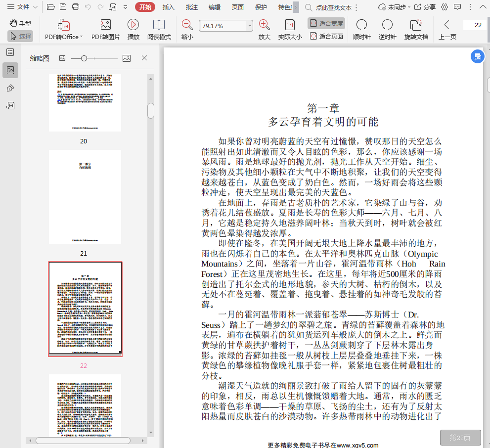Click the feedback chat bubble icon
Image resolution: width=490 pixels, height=448 pixels.
(457, 7)
